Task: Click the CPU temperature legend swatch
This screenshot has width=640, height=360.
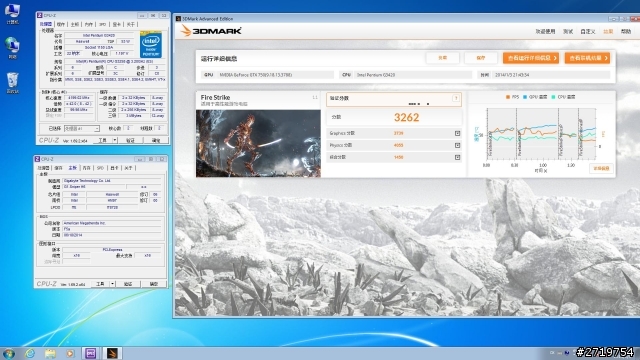Action: coord(553,97)
